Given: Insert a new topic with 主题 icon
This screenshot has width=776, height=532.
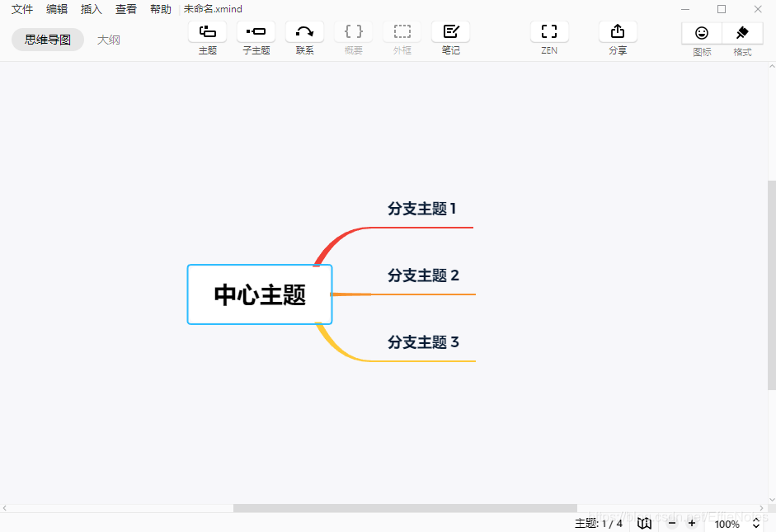Looking at the screenshot, I should 207,32.
